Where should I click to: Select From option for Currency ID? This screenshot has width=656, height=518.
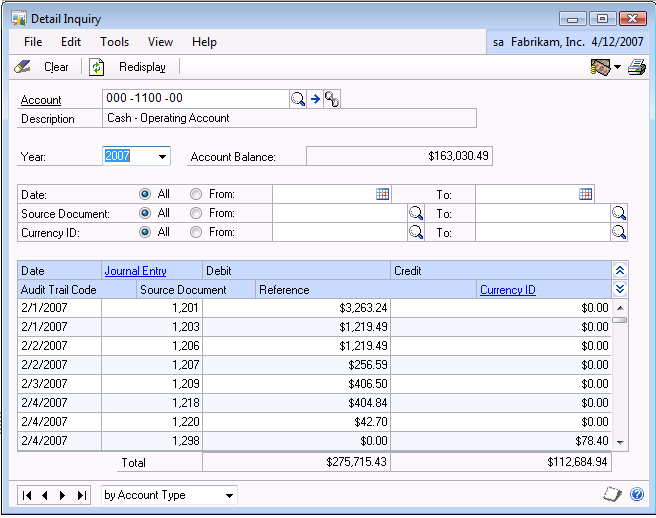(196, 232)
